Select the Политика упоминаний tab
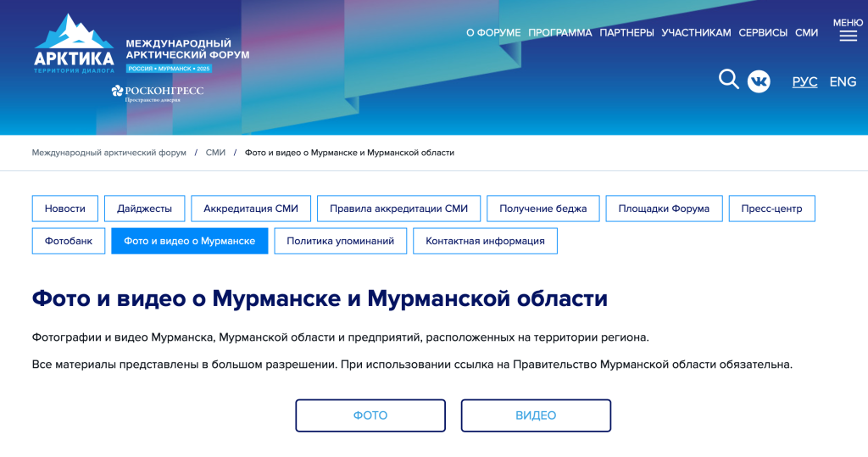 341,241
